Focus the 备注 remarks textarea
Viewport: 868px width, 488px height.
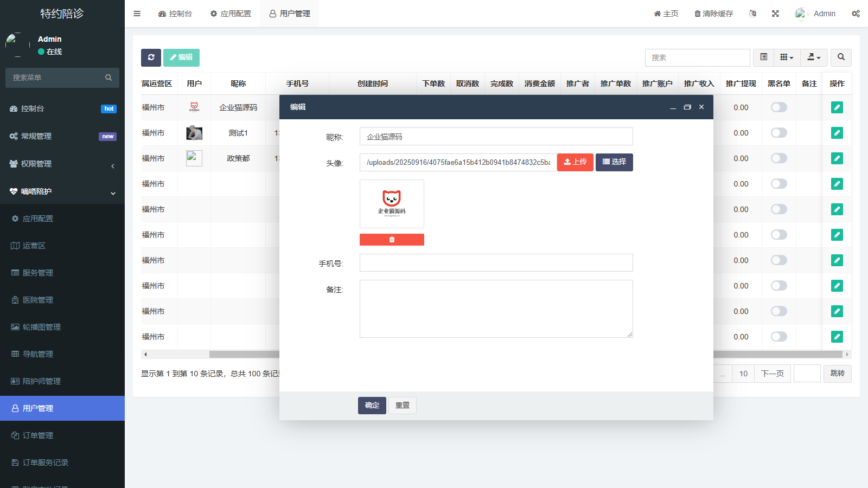[x=496, y=309]
